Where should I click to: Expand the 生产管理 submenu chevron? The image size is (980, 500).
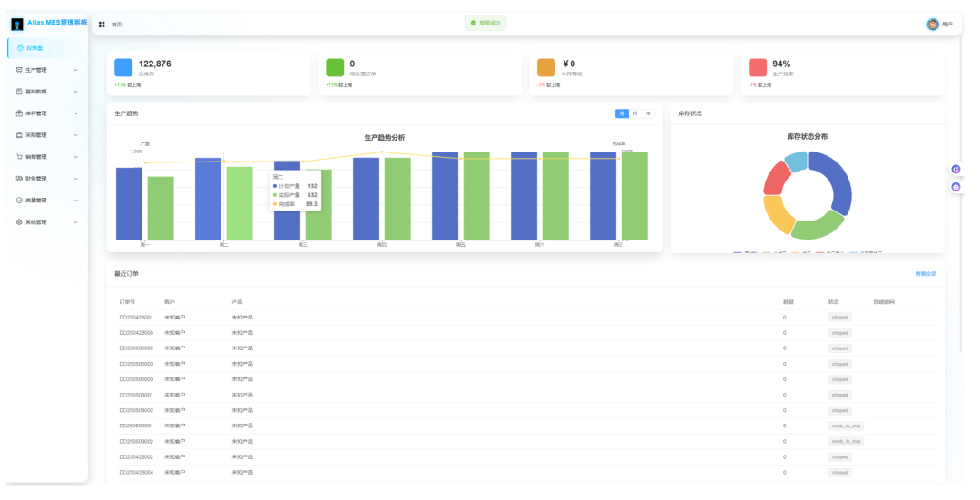(76, 70)
